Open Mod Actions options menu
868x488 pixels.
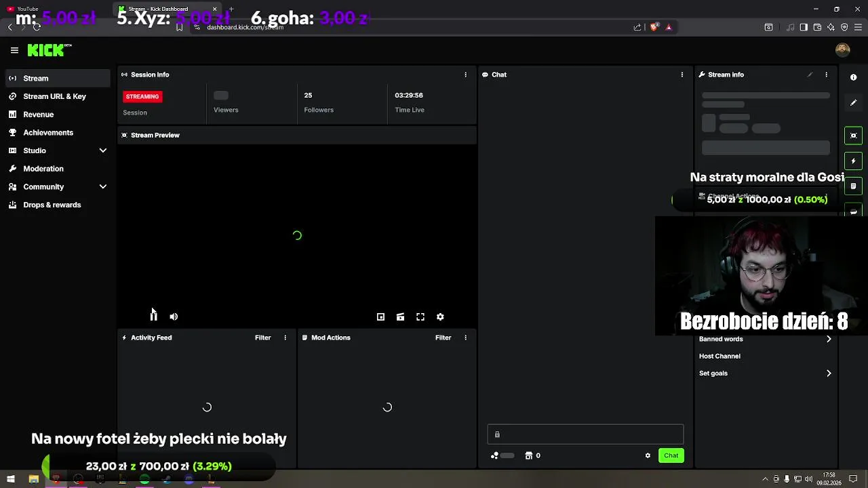click(465, 338)
